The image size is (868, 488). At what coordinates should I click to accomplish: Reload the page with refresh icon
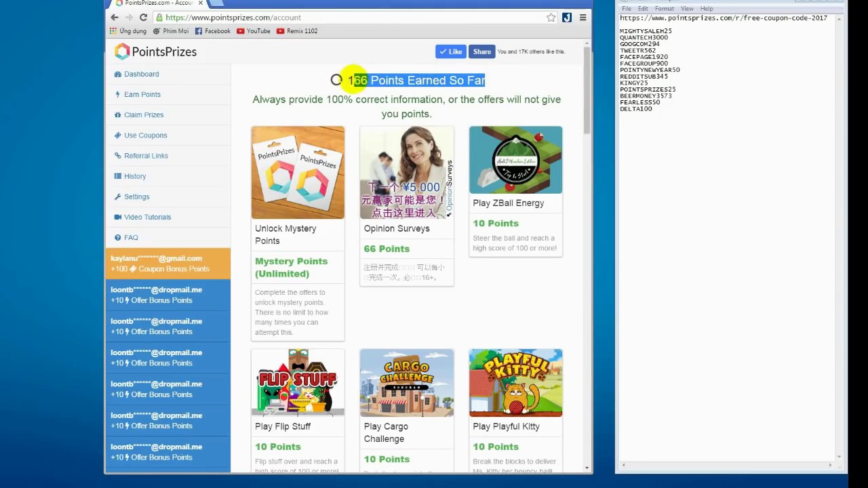tap(143, 18)
